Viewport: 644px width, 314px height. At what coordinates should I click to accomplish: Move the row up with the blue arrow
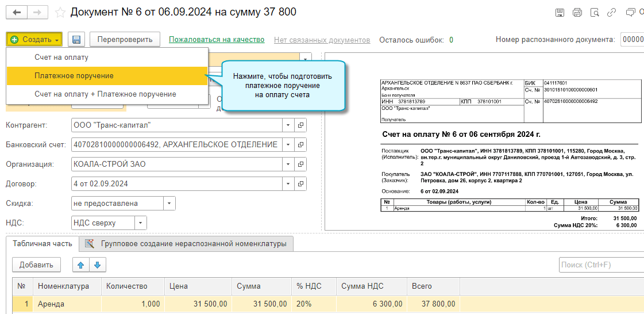pyautogui.click(x=80, y=265)
